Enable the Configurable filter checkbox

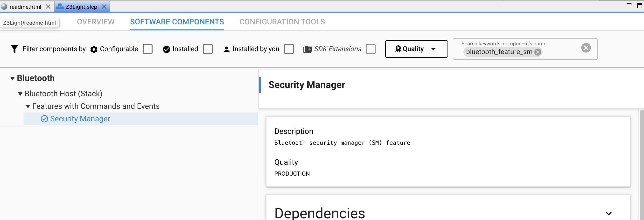click(x=148, y=49)
